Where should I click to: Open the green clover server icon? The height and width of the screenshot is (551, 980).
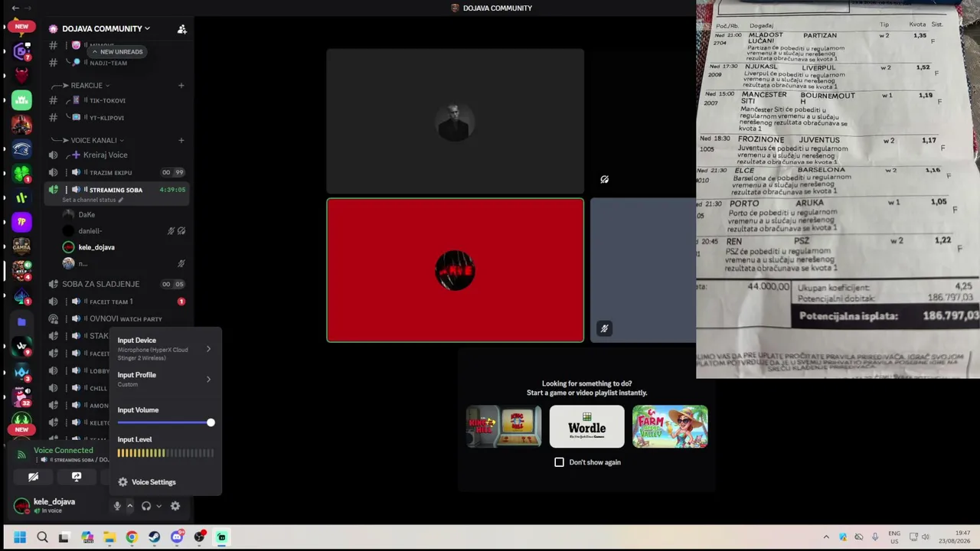pos(21,174)
